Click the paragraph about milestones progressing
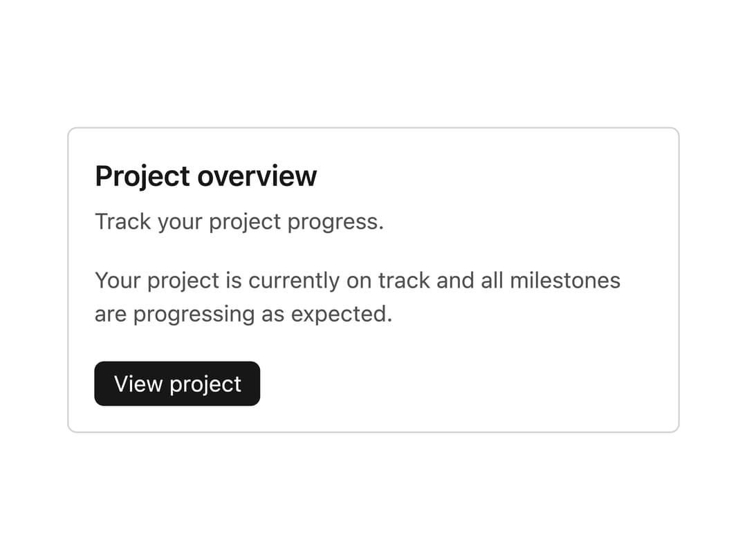Screen dimensions: 747x560 [358, 297]
